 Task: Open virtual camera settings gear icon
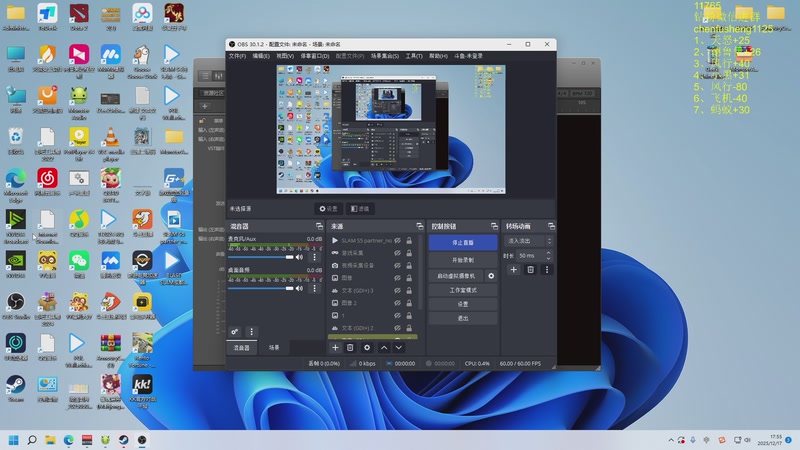tap(491, 275)
